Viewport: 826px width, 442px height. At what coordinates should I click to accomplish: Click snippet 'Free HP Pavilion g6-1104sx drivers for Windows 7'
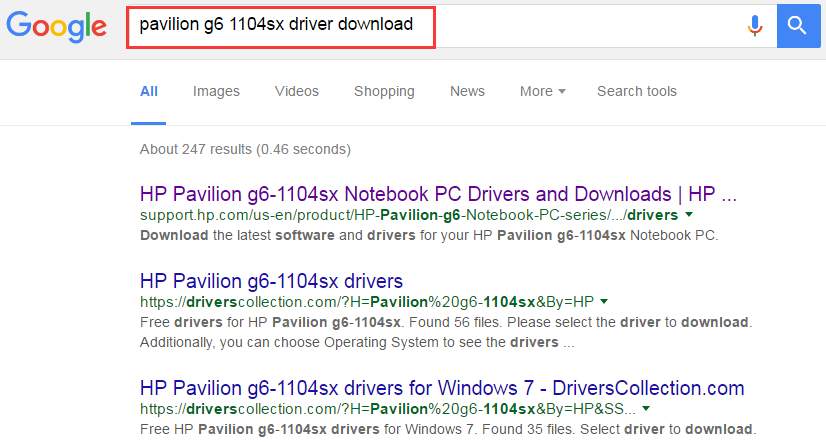coord(448,429)
